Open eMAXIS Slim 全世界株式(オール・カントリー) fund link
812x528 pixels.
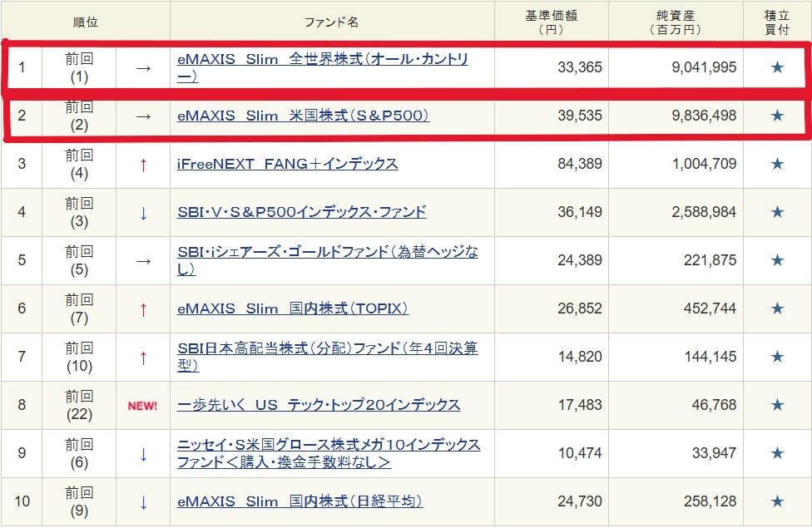coord(322,60)
